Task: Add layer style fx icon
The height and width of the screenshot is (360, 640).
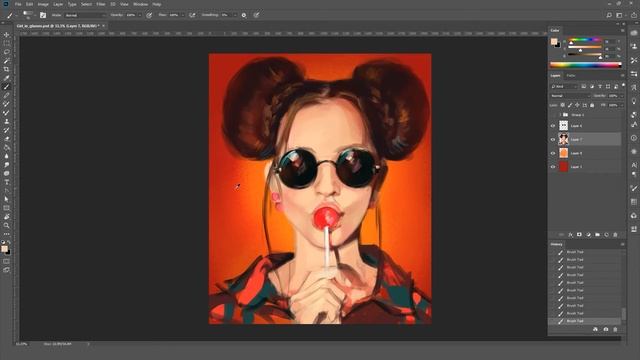Action: pyautogui.click(x=571, y=235)
